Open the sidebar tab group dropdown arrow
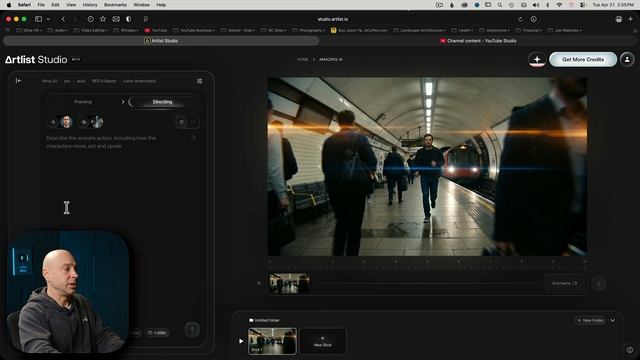This screenshot has height=360, width=640. [x=48, y=19]
